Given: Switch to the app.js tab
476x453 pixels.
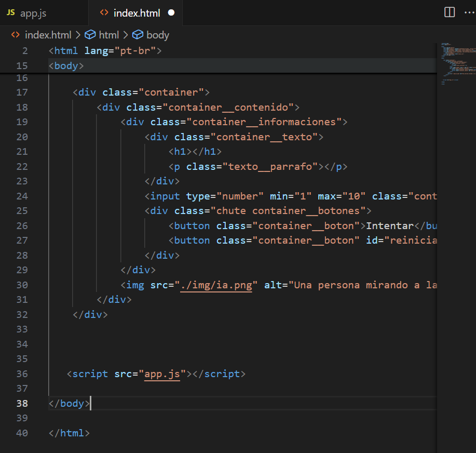Looking at the screenshot, I should (33, 13).
